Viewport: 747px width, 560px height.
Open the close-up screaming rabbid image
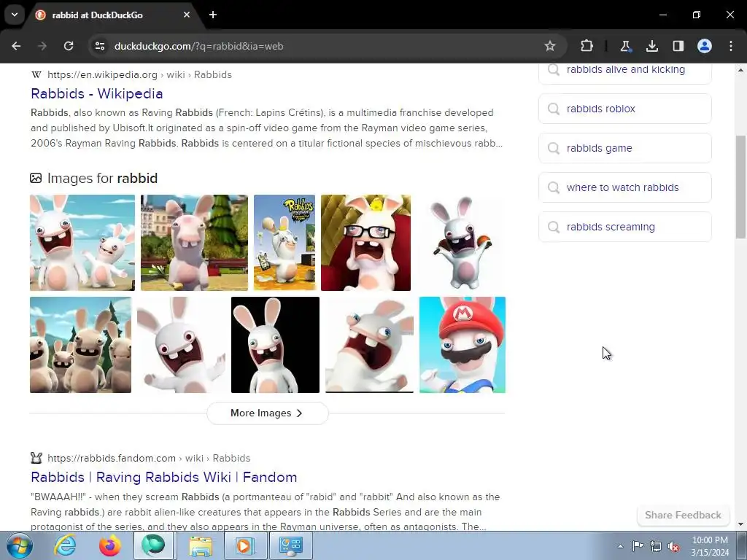click(369, 345)
